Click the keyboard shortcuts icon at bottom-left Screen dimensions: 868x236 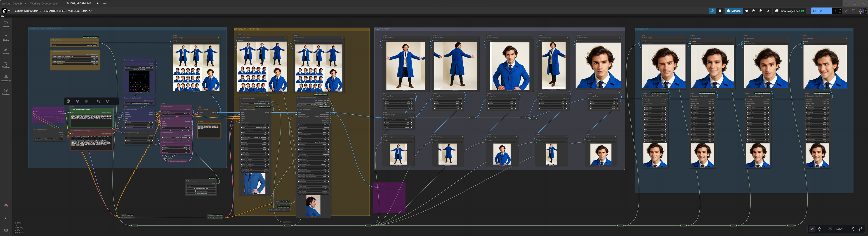tap(6, 230)
